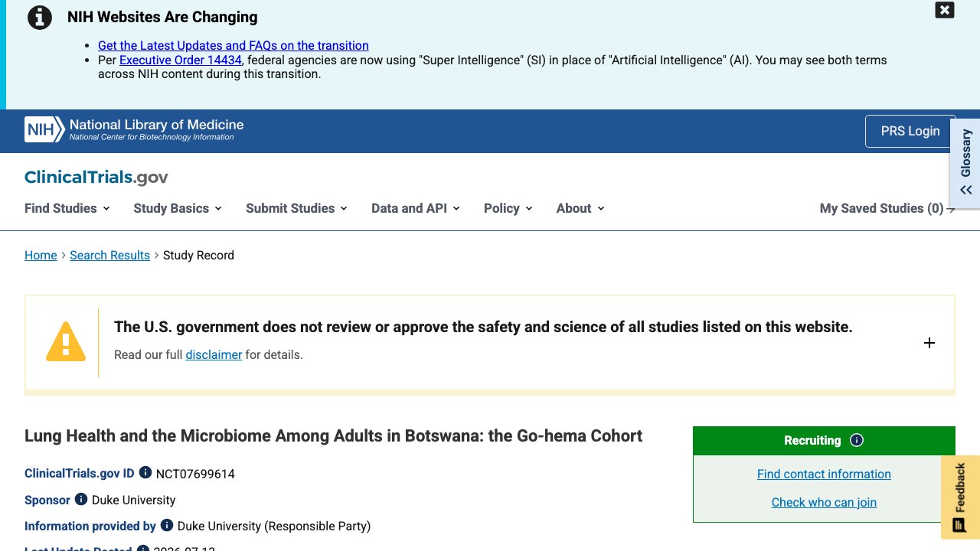Click the info icon next to Sponsor

click(80, 499)
